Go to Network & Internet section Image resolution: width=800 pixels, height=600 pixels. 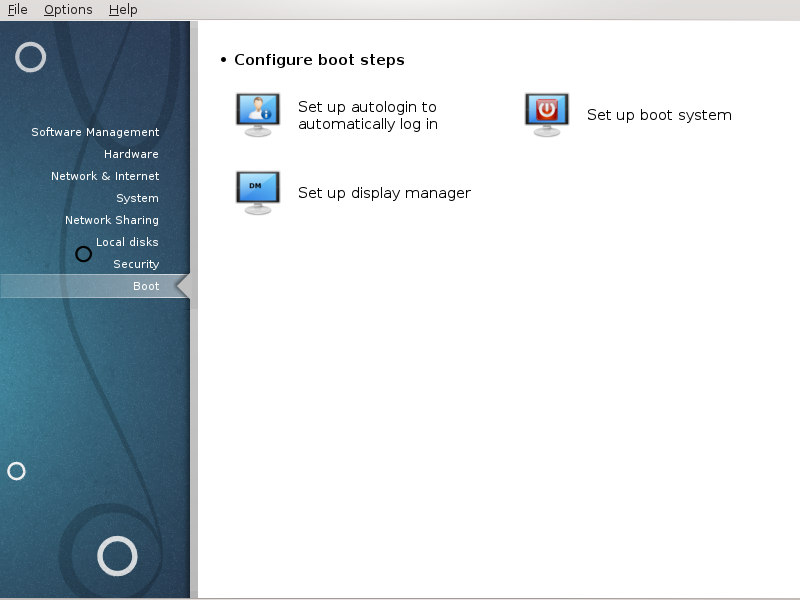(x=105, y=176)
